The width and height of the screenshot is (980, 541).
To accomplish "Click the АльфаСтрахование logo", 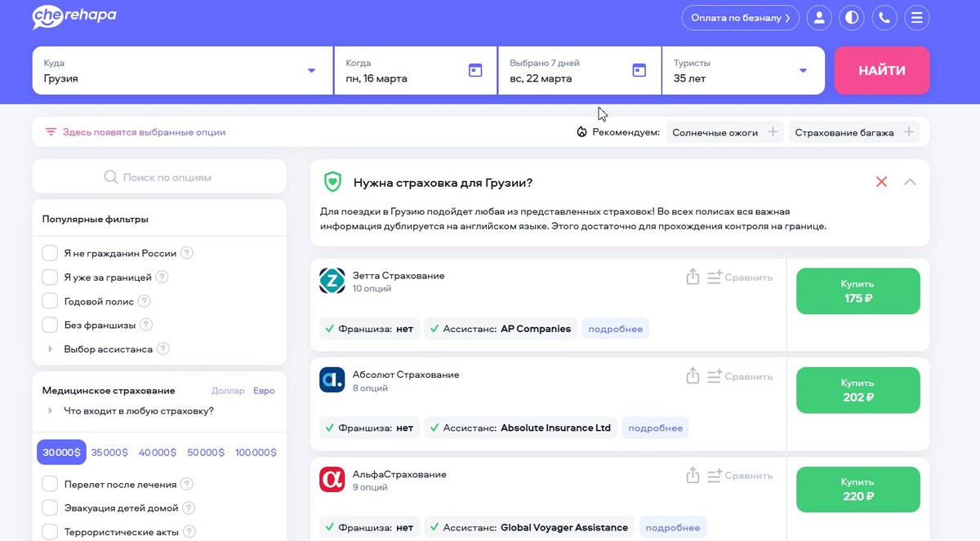I will click(x=332, y=480).
